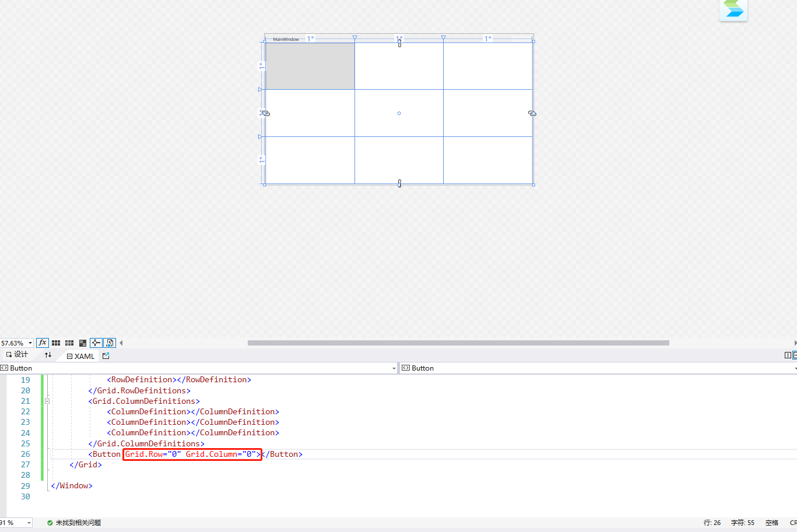The height and width of the screenshot is (532, 797).
Task: Collapse Grid.ColumnDefinitions region at line 21
Action: click(47, 401)
